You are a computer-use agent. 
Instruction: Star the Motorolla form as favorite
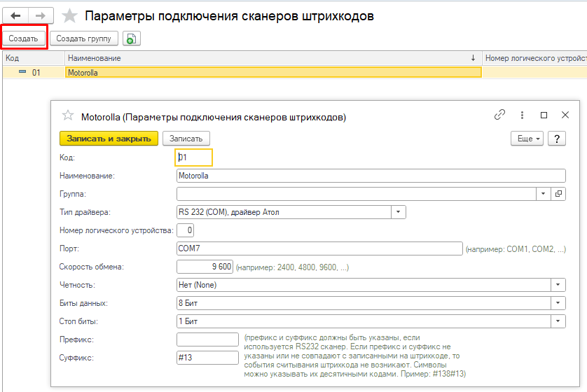(68, 115)
